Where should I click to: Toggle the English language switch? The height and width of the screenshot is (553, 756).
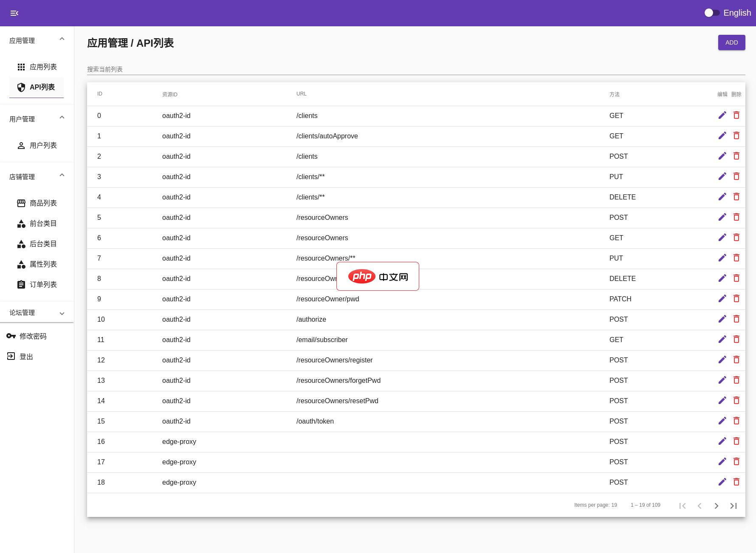point(712,13)
